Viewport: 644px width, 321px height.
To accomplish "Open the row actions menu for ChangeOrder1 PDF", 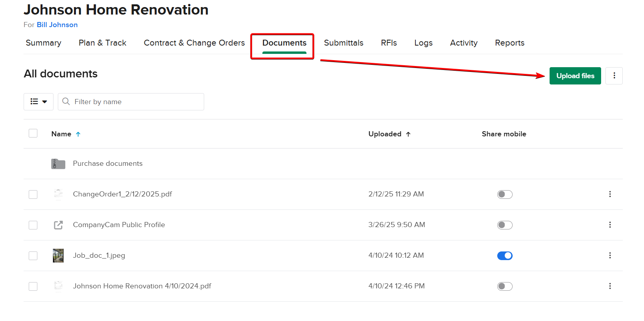I will [x=610, y=194].
